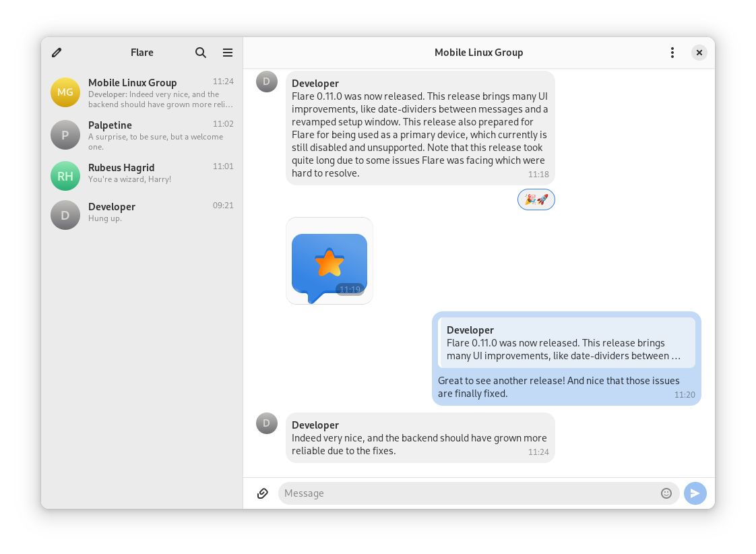Close the Mobile Linux Group window
This screenshot has height=554, width=756.
click(699, 53)
